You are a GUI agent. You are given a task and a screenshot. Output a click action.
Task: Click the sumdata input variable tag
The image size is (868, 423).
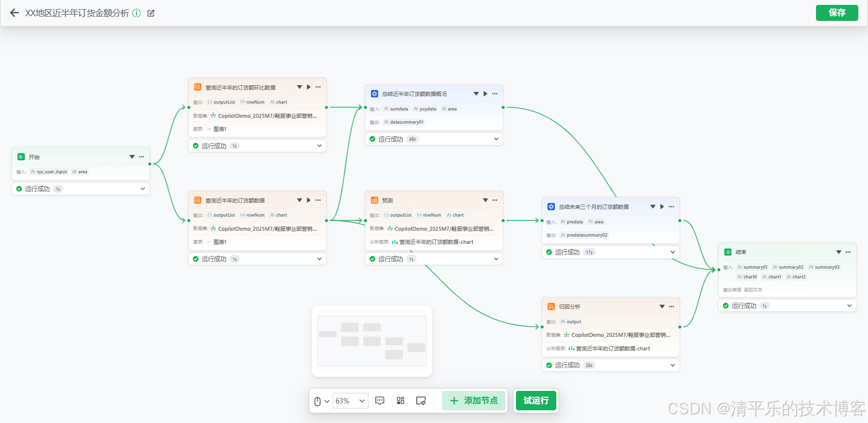(396, 109)
